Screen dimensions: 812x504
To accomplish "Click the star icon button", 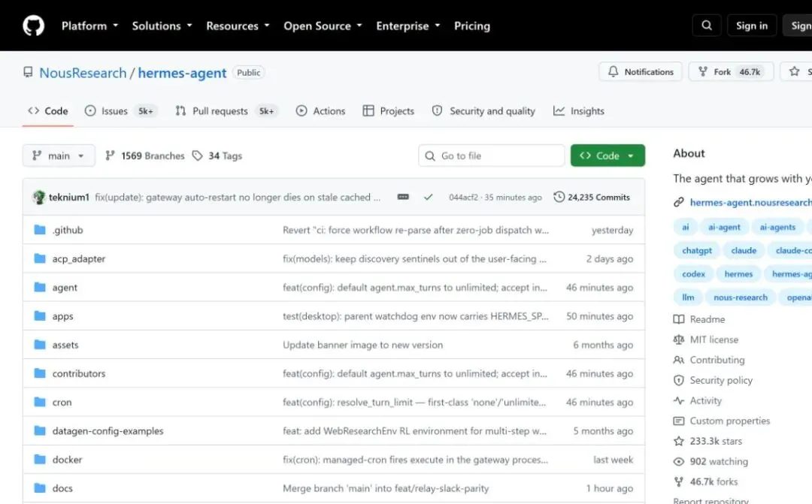I will (x=795, y=71).
